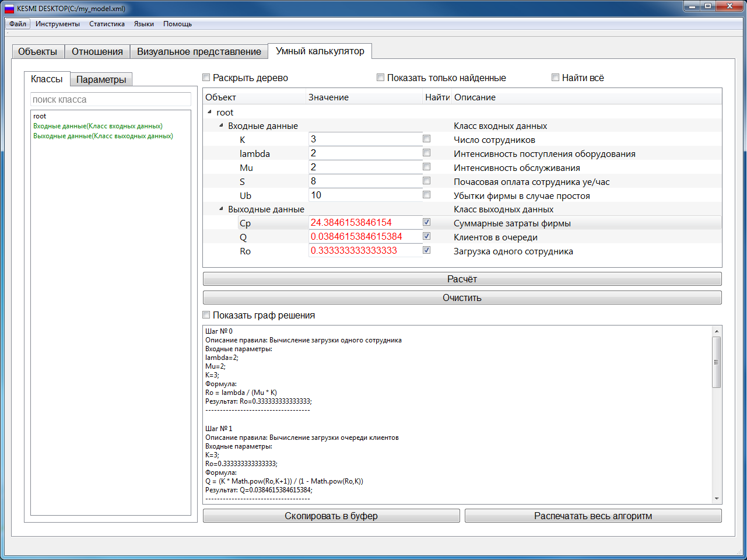Collapse the Входные данные node

tap(222, 125)
